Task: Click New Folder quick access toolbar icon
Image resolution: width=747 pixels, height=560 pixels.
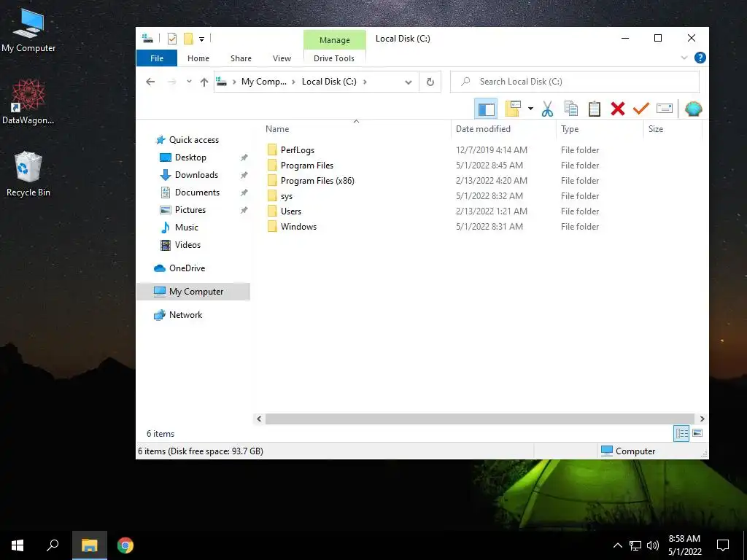Action: 189,39
